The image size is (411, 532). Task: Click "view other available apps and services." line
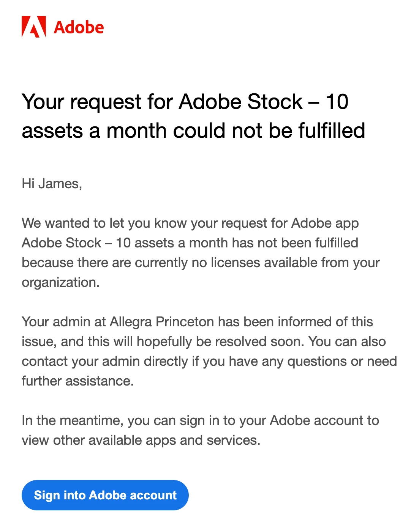[x=141, y=440]
